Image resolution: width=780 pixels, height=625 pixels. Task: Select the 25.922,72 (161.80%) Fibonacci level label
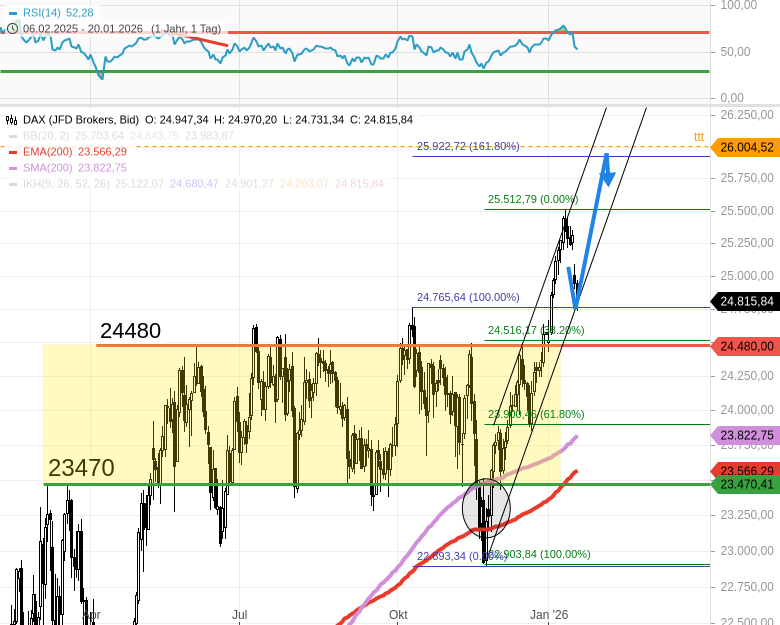click(468, 146)
